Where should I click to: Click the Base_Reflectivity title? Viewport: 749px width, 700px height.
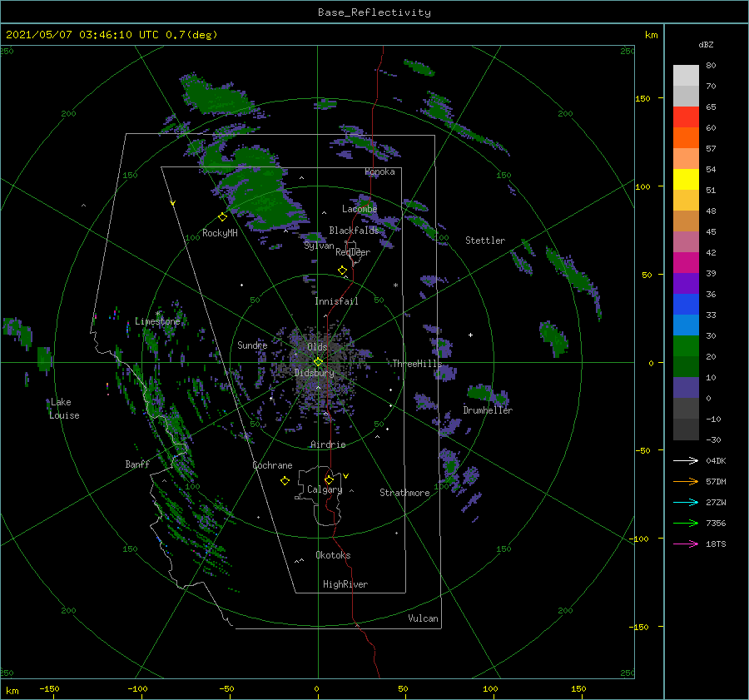374,12
